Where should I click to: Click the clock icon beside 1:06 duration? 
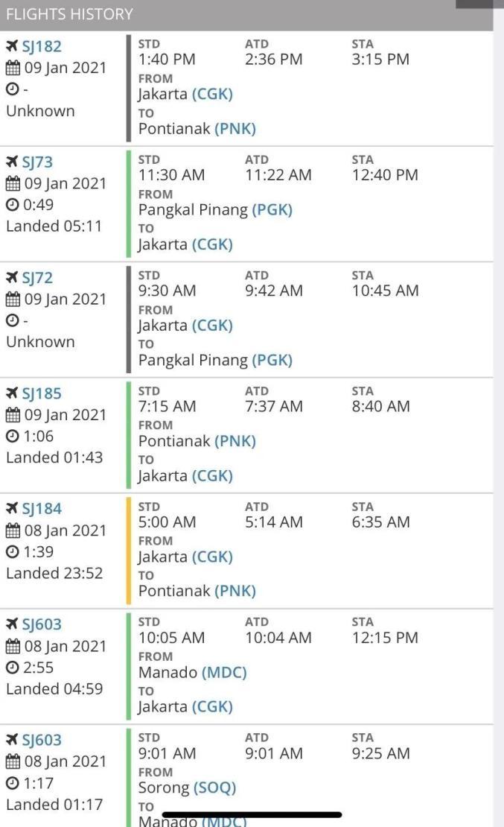[x=12, y=436]
